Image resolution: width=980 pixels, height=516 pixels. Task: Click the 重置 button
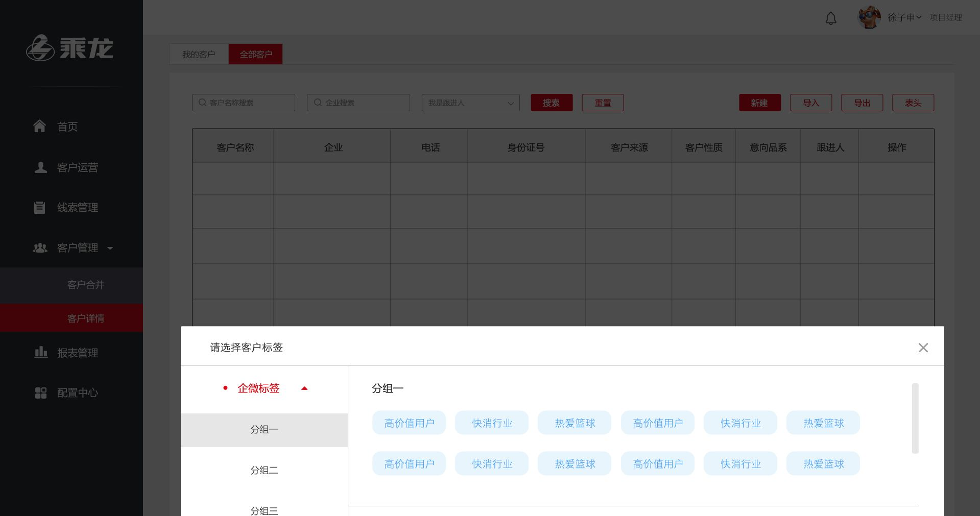pyautogui.click(x=603, y=103)
